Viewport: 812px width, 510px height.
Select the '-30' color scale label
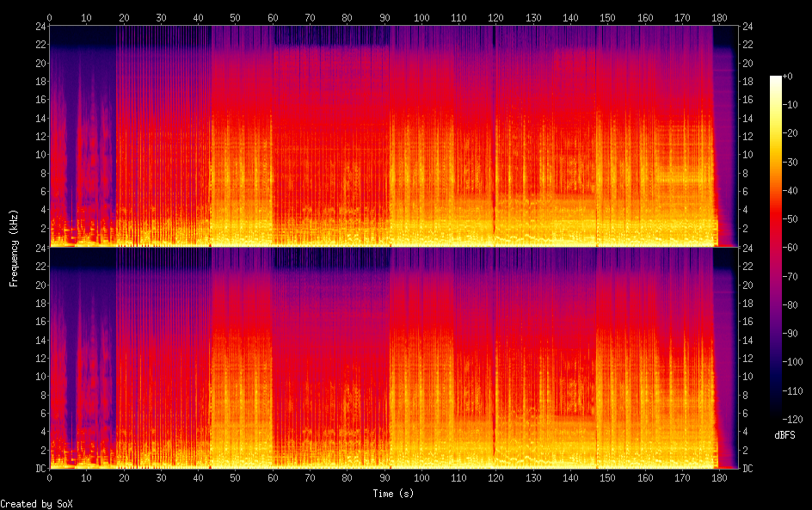click(790, 162)
